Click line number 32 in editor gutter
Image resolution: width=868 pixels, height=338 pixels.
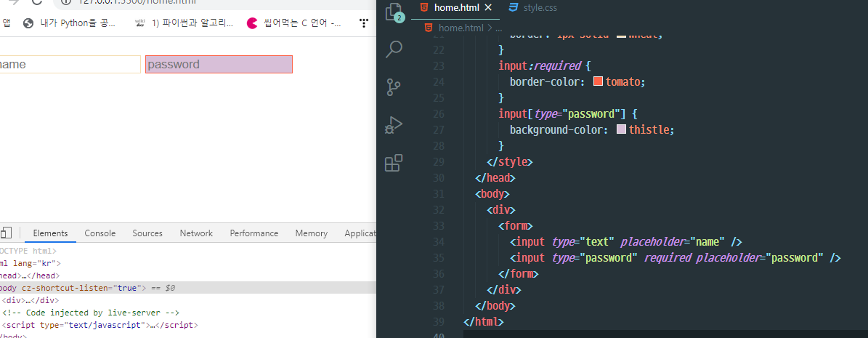click(439, 210)
